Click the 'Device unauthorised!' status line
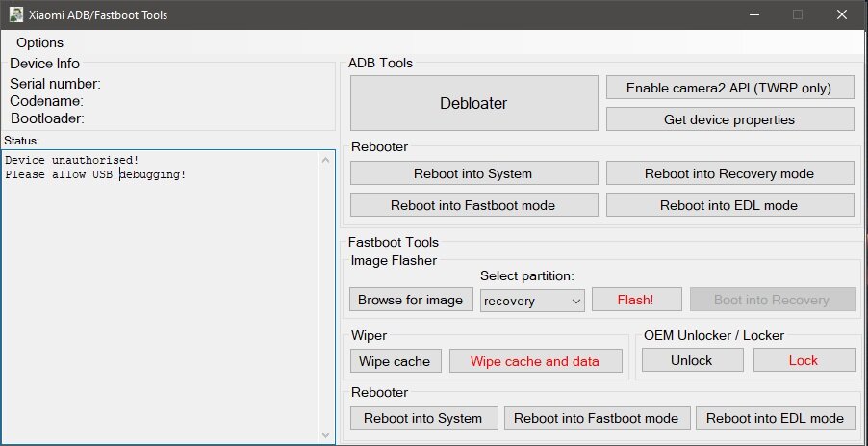Screen dimensions: 868x446 click(x=72, y=160)
